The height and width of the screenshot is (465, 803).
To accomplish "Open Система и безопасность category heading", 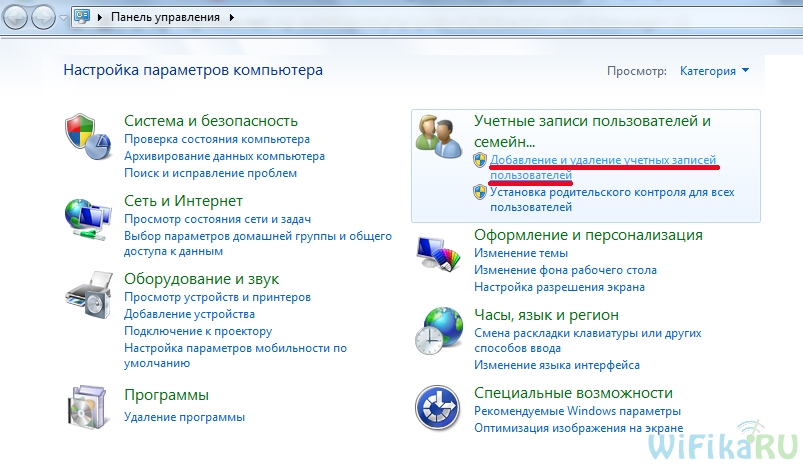I will tap(211, 121).
